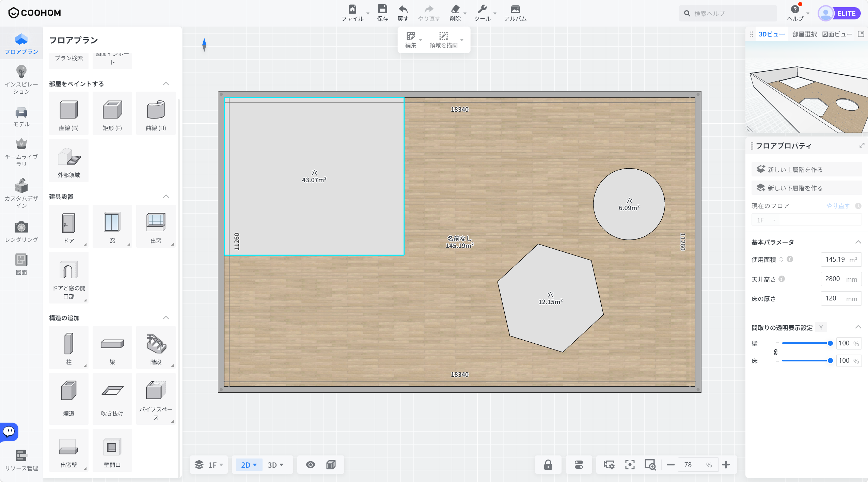The image size is (868, 482).
Task: Click 新しい下層階を作る button
Action: (806, 188)
